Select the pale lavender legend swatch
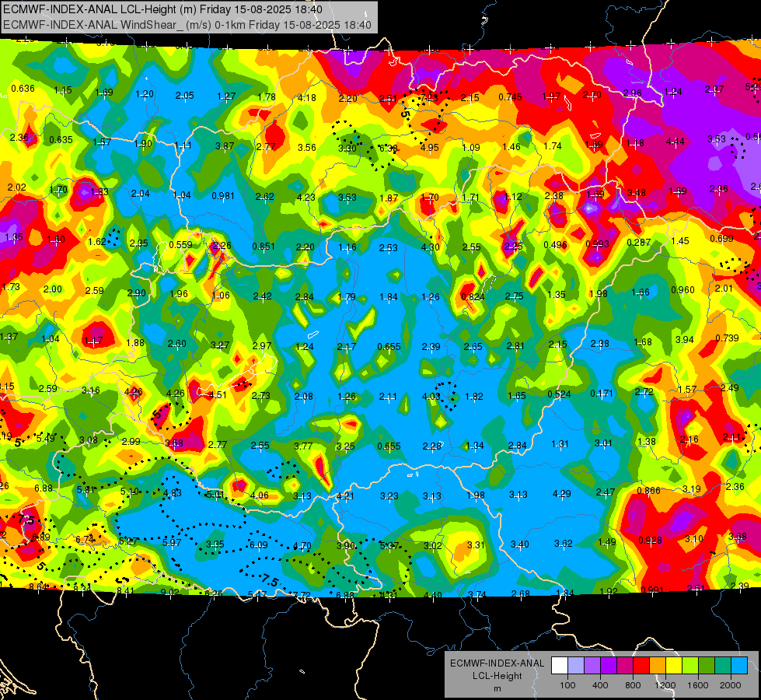This screenshot has height=700, width=761. coord(576,666)
